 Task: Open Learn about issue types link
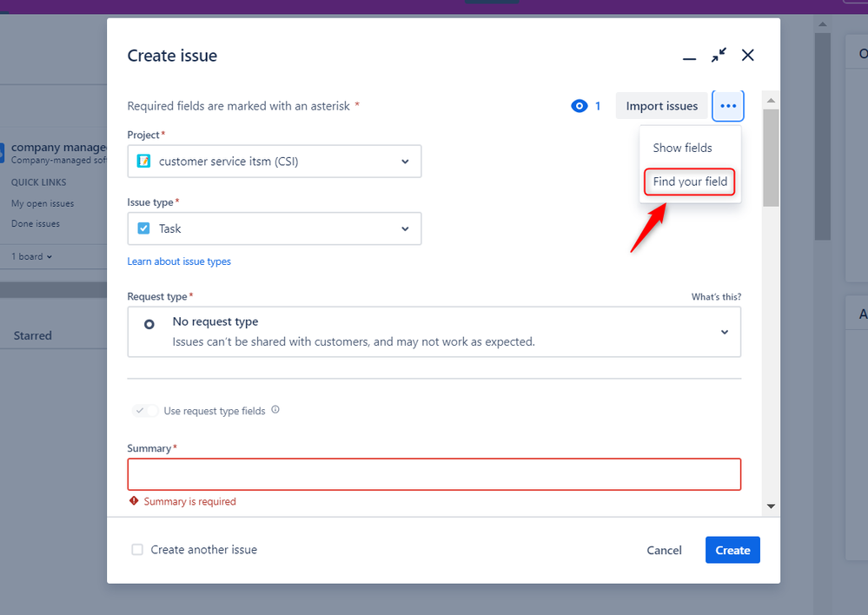click(179, 261)
